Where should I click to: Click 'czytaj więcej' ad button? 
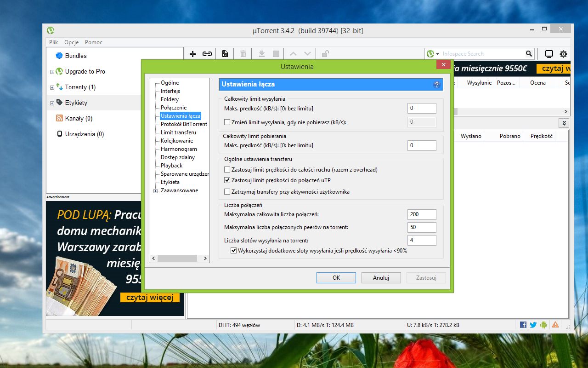click(x=150, y=297)
